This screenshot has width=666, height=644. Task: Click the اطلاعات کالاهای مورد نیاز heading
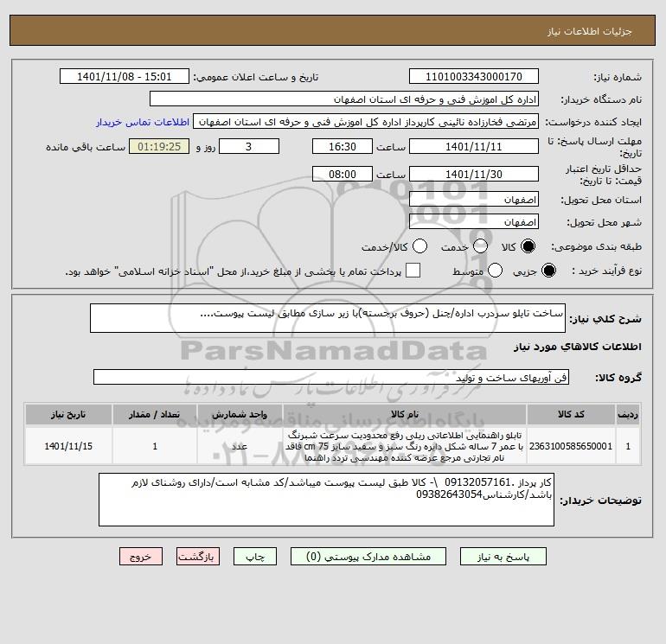[x=577, y=347]
